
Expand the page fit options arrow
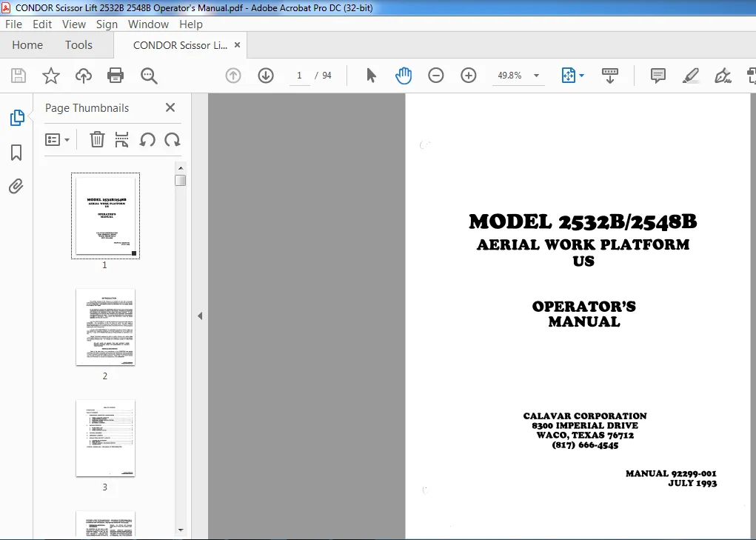pos(581,76)
